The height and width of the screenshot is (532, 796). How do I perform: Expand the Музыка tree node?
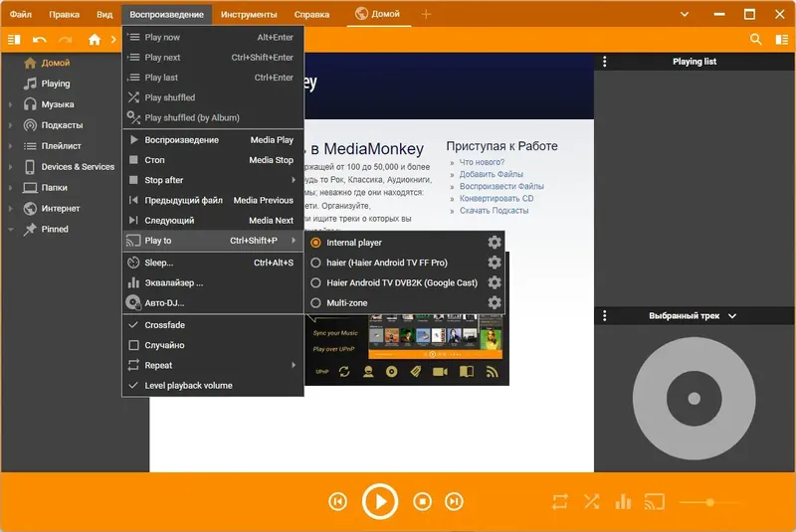pyautogui.click(x=10, y=104)
